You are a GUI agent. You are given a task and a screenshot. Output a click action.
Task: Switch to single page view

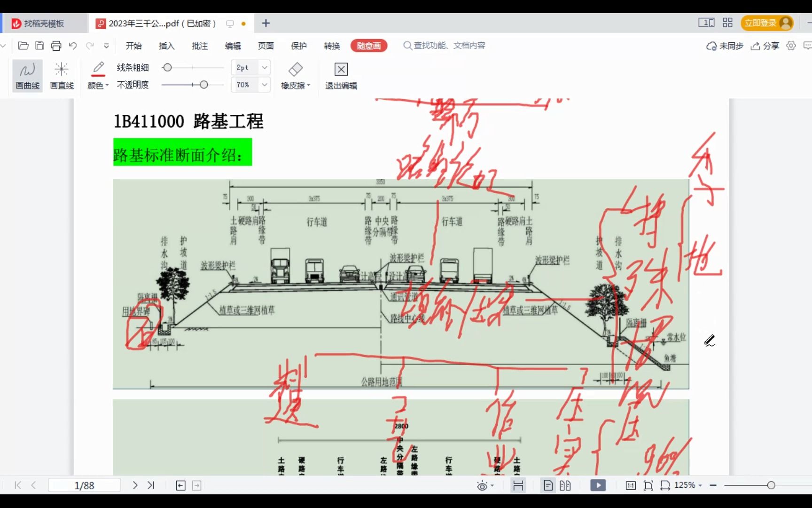pos(548,485)
